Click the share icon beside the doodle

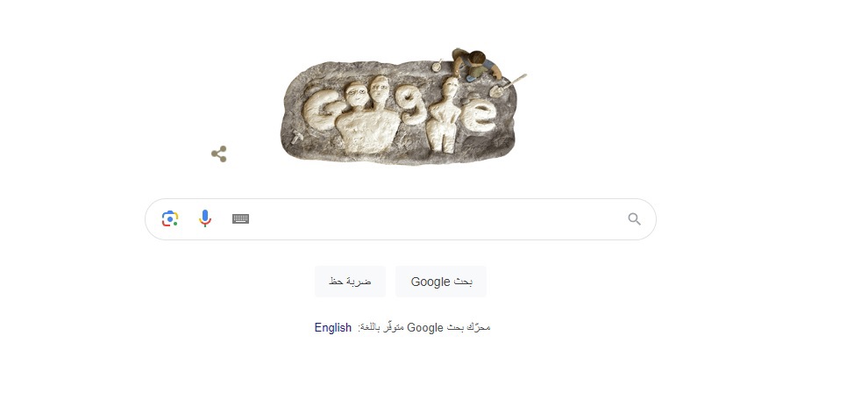coord(218,154)
